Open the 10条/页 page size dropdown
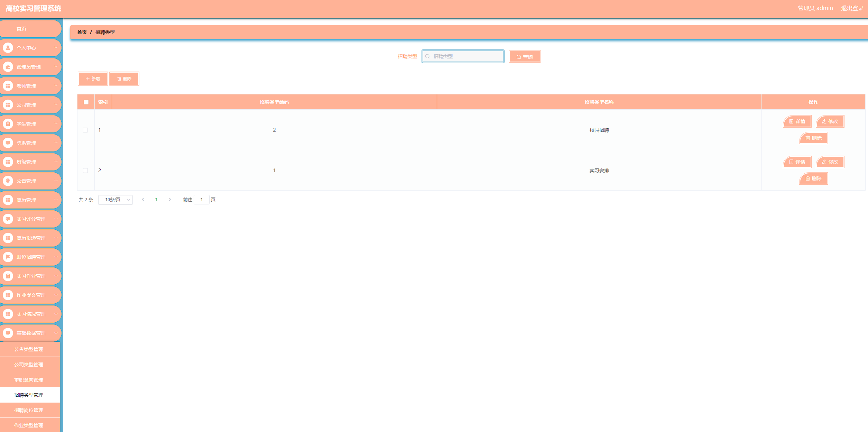 (116, 200)
